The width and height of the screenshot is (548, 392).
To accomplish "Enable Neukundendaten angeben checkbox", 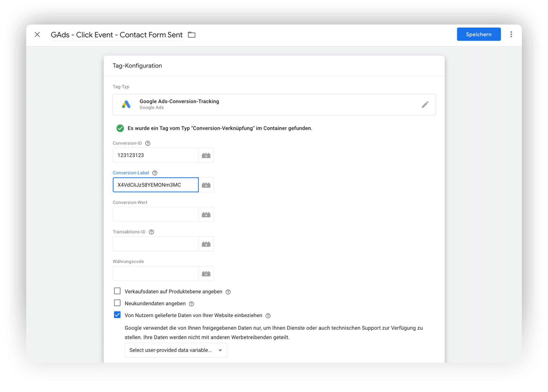I will (117, 303).
